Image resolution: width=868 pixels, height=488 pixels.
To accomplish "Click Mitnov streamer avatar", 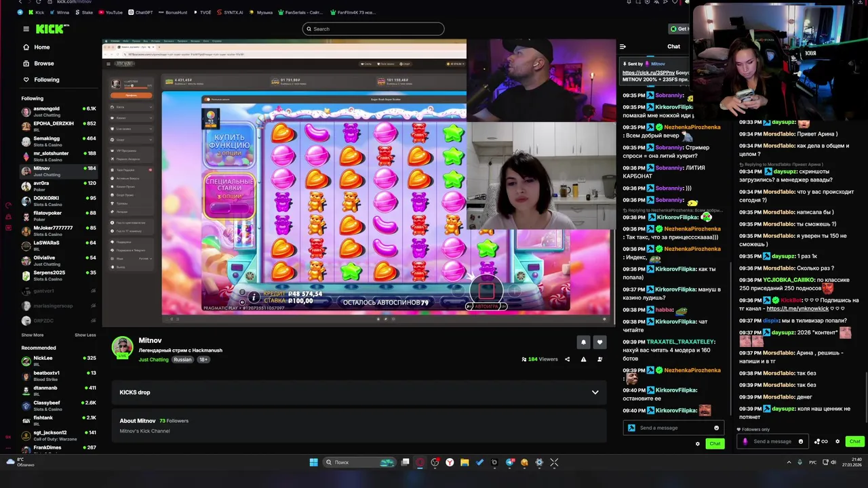I will click(122, 347).
